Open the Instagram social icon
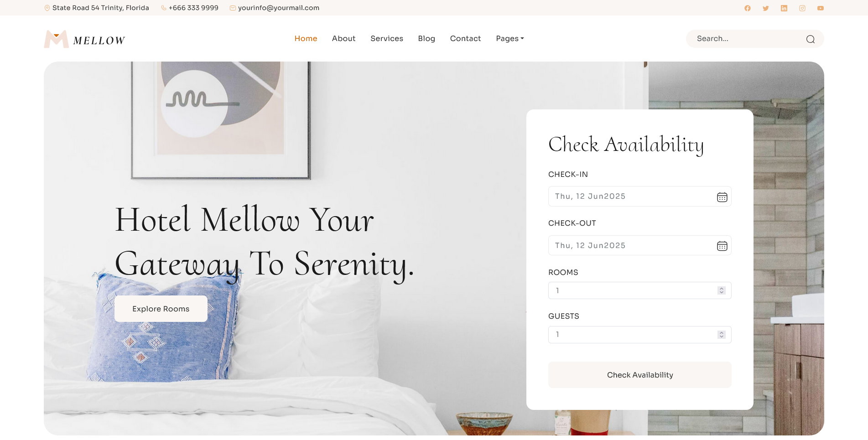868x440 pixels. pyautogui.click(x=802, y=8)
